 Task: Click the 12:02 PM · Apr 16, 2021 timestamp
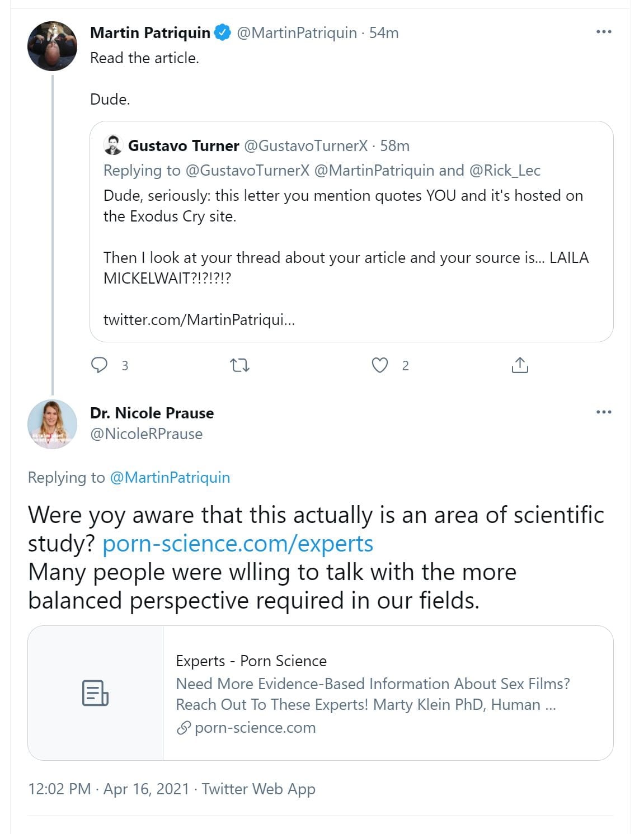click(x=109, y=789)
